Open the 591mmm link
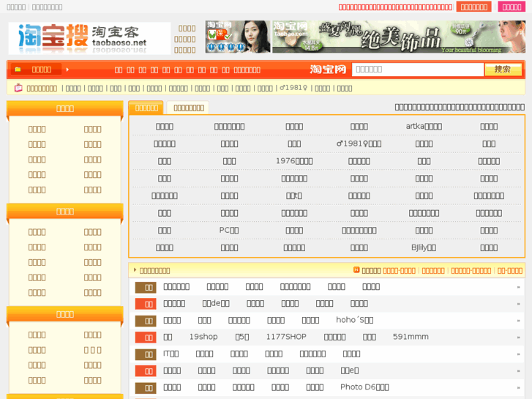The width and height of the screenshot is (532, 399). [411, 337]
